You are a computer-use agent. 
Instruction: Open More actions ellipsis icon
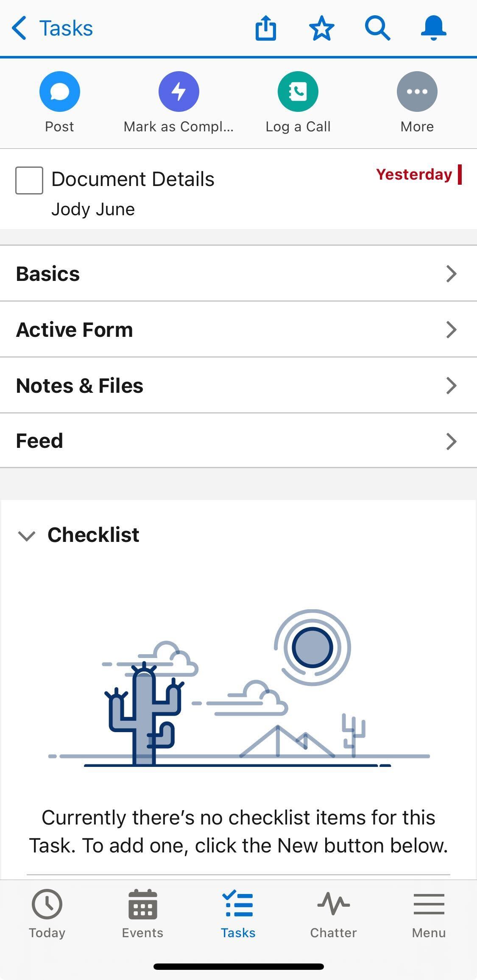pos(417,92)
